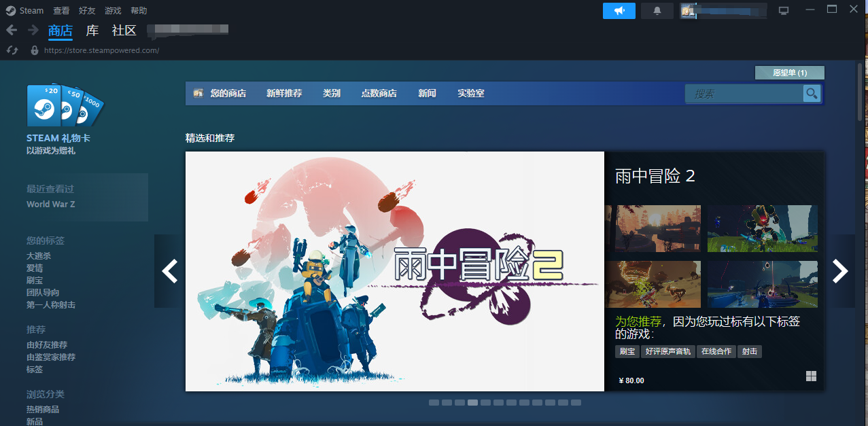This screenshot has height=426, width=868.
Task: Open 由鉴赏家推荐 recommendations
Action: (x=51, y=357)
